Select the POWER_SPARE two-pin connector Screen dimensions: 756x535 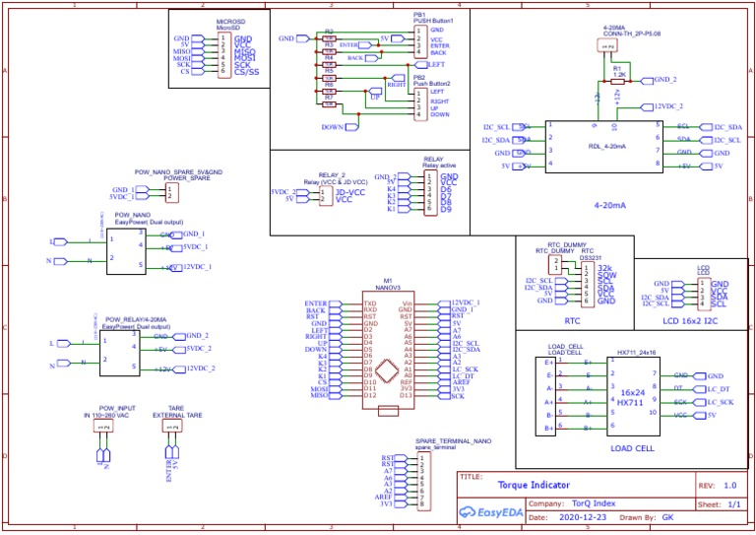pyautogui.click(x=172, y=192)
